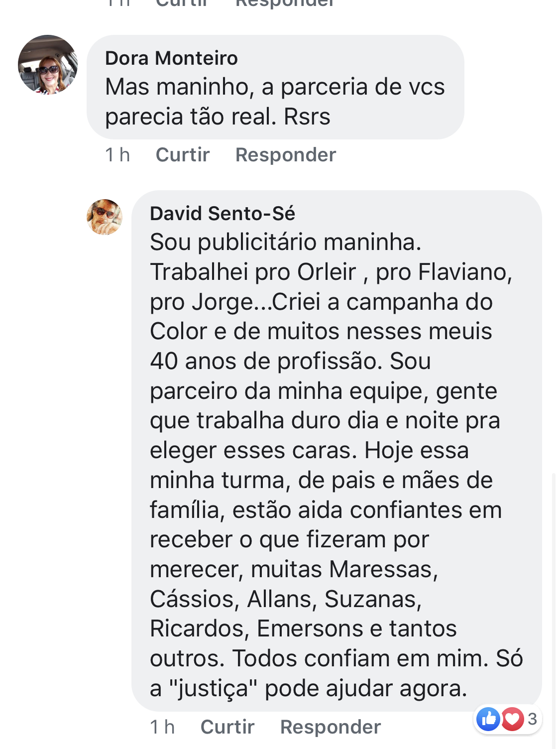Screen dimensions: 560x749
Task: Open David Sento-Sé's profile via his name
Action: click(x=222, y=214)
